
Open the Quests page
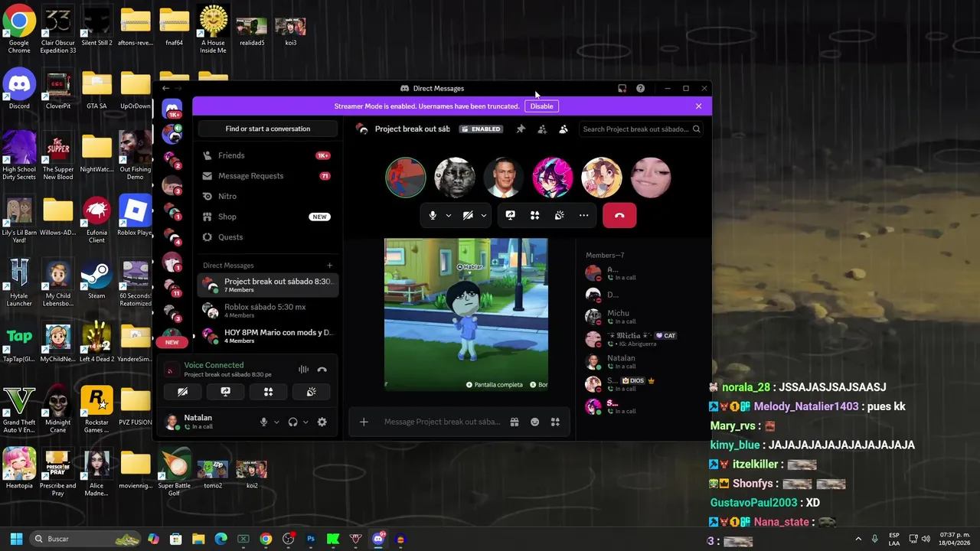[267, 237]
